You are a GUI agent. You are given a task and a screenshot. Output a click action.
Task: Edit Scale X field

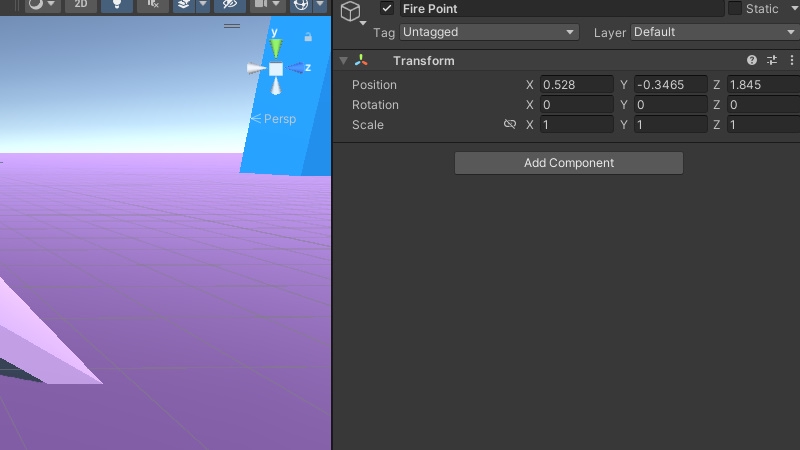coord(577,124)
